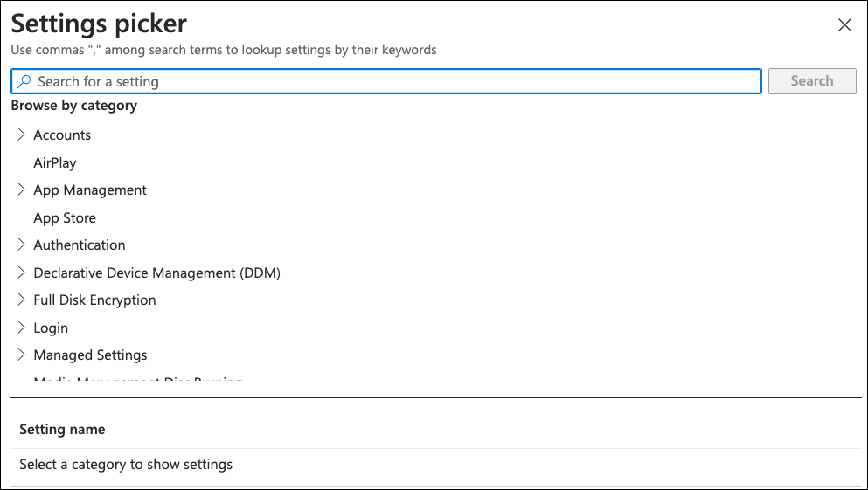Expand the Accounts category chevron

pos(22,135)
